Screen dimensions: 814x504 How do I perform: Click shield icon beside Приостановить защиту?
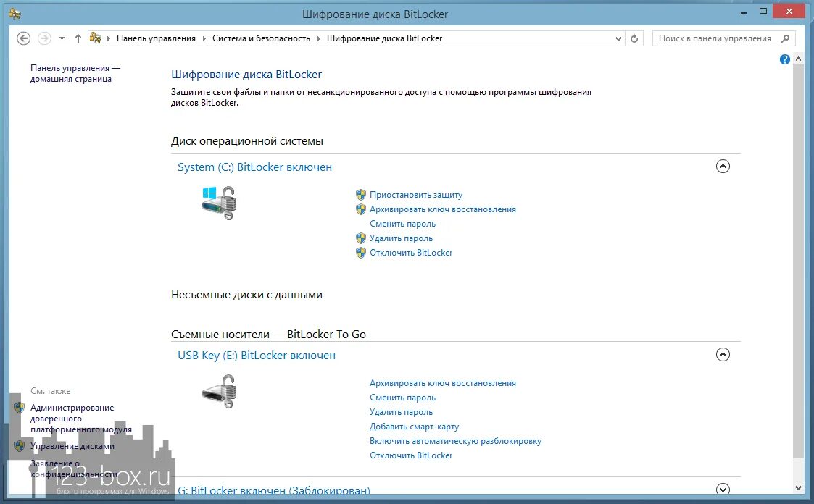(361, 195)
